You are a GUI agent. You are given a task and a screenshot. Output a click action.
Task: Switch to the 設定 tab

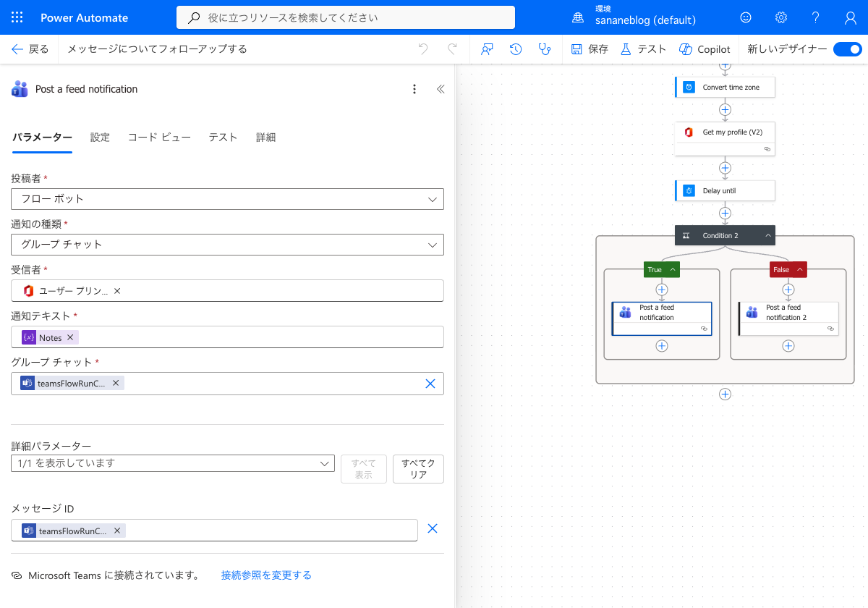click(100, 138)
